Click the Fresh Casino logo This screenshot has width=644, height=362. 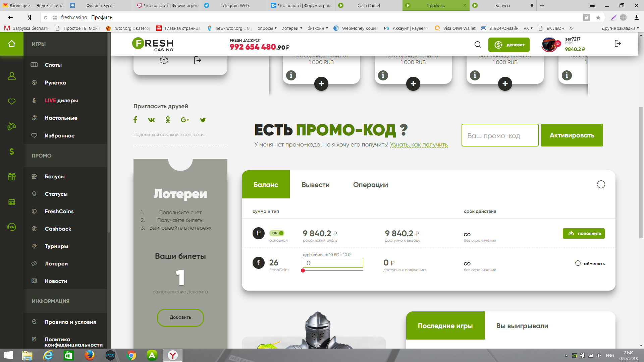click(x=153, y=44)
